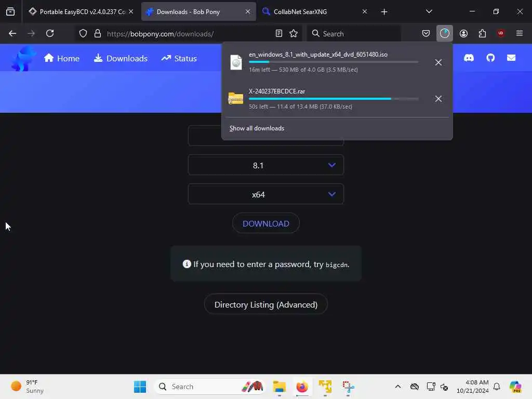Open the notifications bell icon
The image size is (532, 399).
(x=497, y=387)
